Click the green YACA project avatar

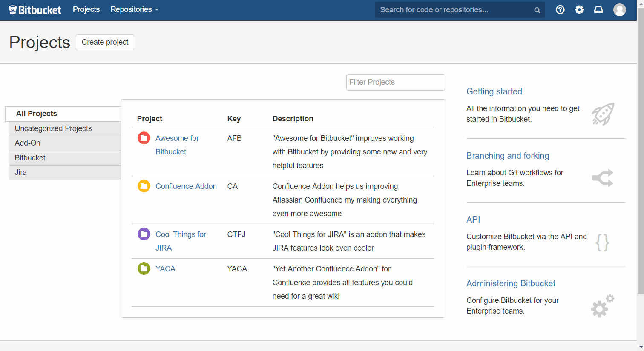[144, 268]
